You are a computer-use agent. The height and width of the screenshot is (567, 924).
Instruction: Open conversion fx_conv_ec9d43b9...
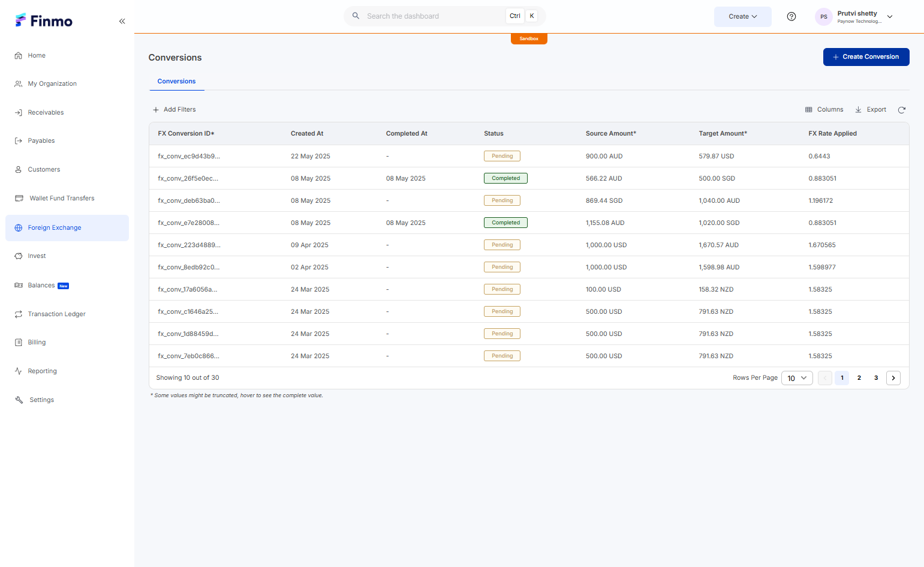pyautogui.click(x=189, y=157)
